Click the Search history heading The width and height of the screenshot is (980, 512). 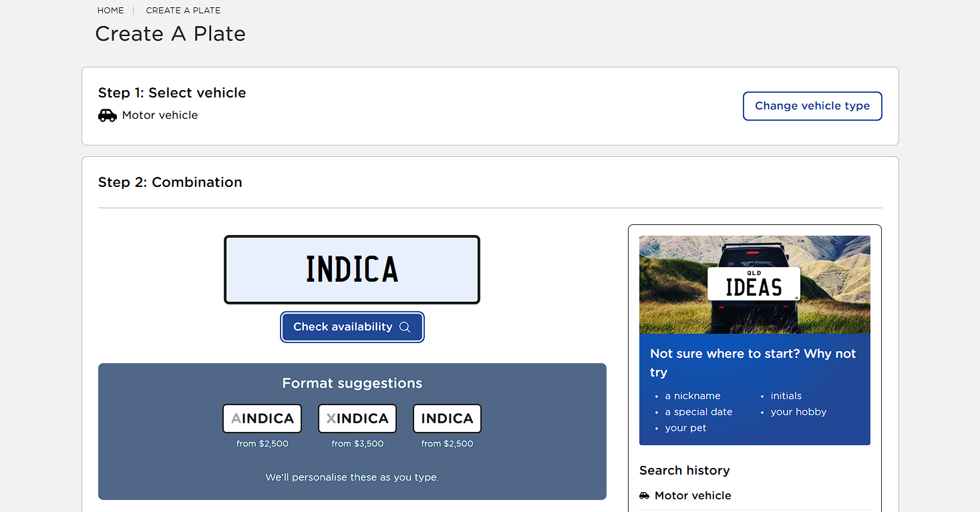click(x=684, y=471)
